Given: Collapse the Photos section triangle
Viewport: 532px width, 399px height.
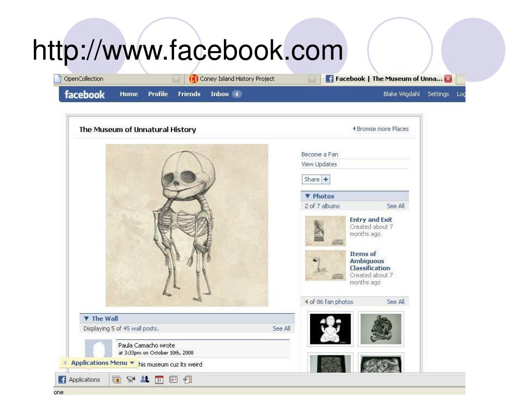Looking at the screenshot, I should (308, 196).
